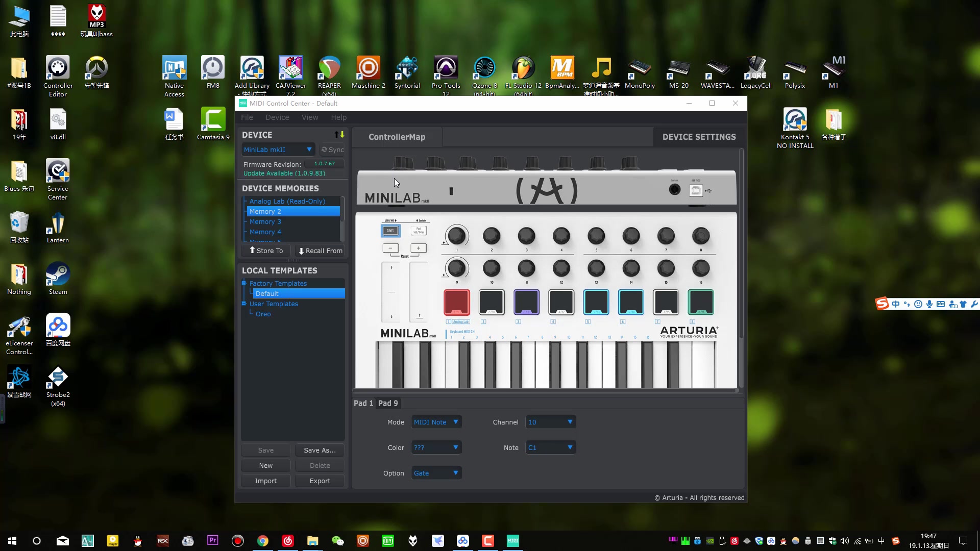Select Memory 3 in device memories

coord(265,221)
